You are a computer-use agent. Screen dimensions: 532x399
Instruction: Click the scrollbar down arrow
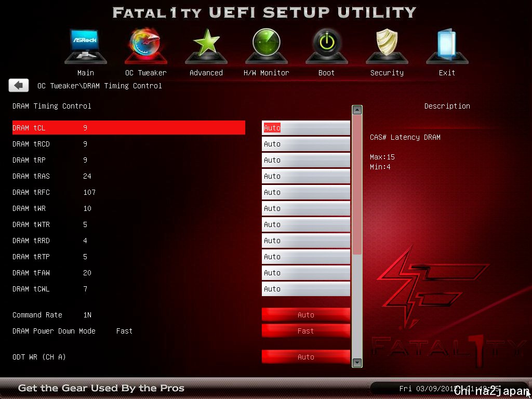(357, 363)
